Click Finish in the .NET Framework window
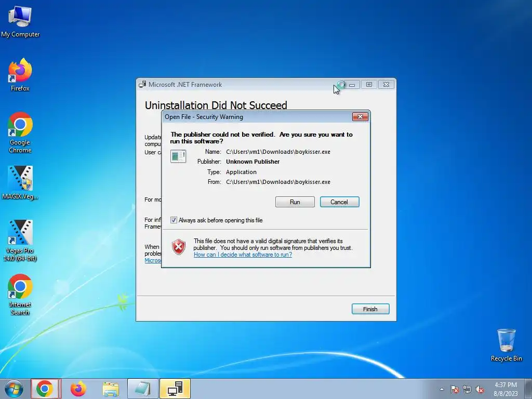This screenshot has width=532, height=399. [x=370, y=309]
